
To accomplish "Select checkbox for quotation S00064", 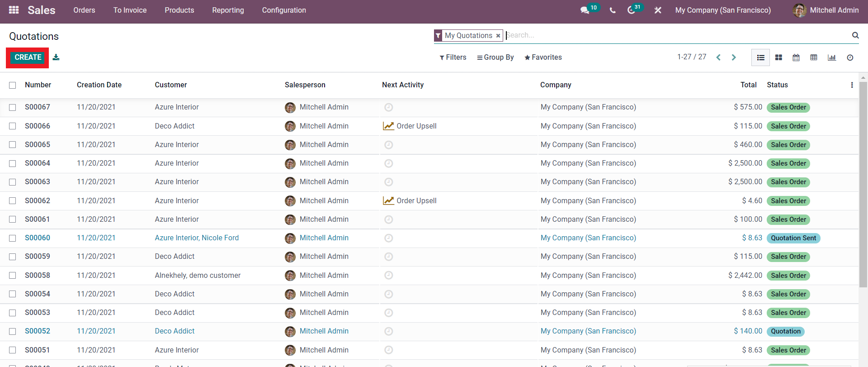I will tap(13, 163).
